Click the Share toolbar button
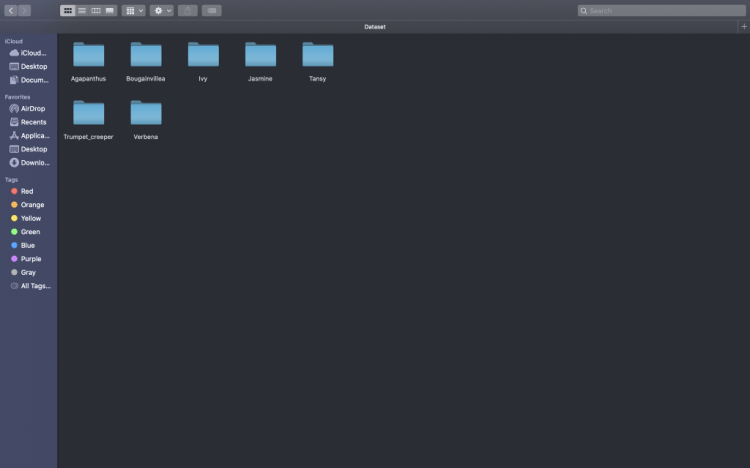The height and width of the screenshot is (468, 750). point(187,10)
